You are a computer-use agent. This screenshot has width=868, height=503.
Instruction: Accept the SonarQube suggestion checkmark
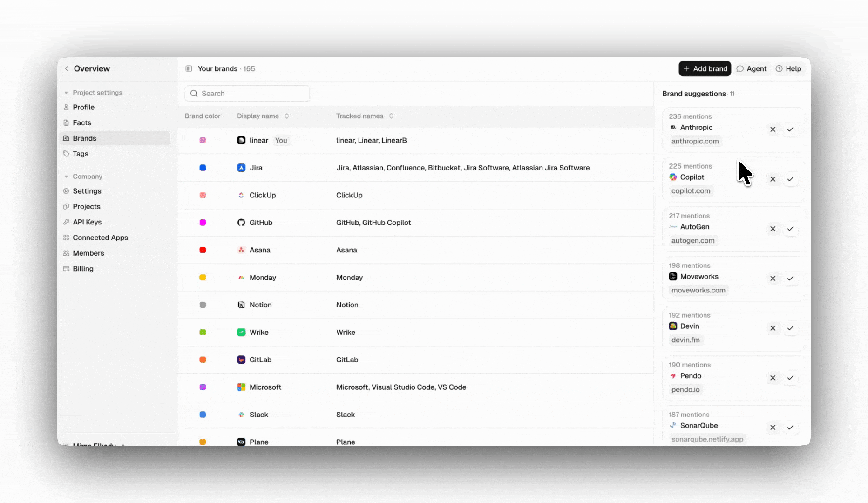(x=790, y=428)
